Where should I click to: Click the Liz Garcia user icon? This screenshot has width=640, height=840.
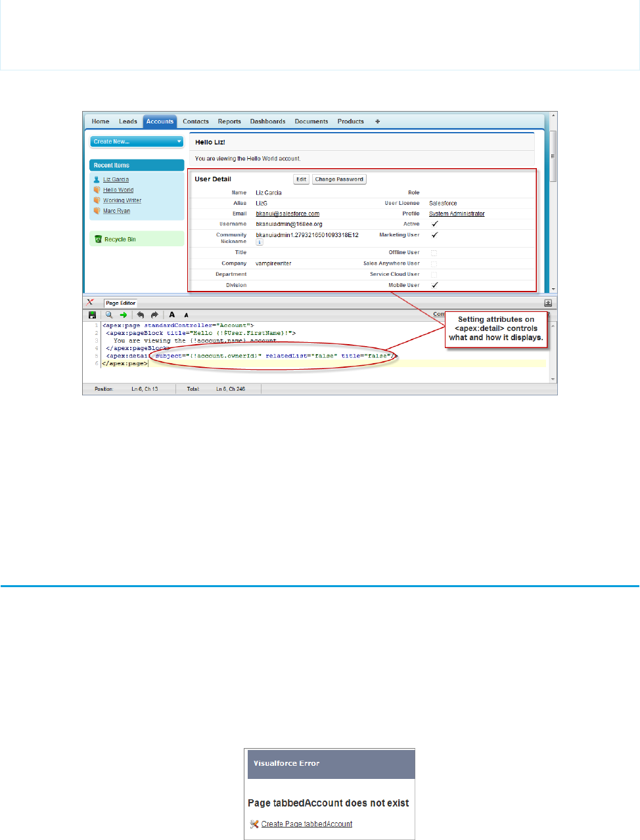click(x=97, y=179)
